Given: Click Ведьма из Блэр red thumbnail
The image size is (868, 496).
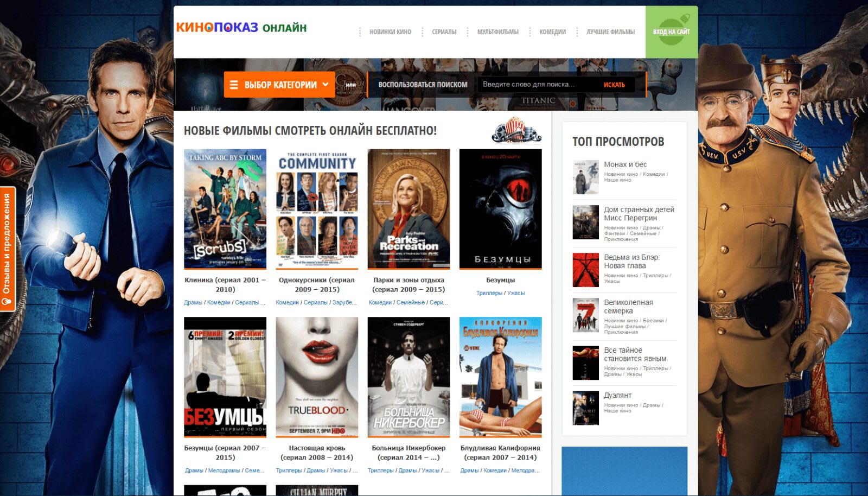Looking at the screenshot, I should coord(586,270).
